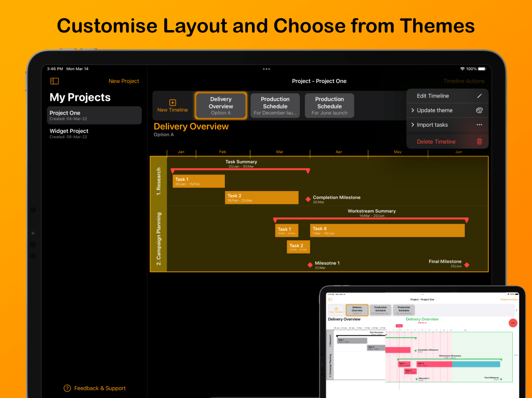Tap the red Completion Milestone diamond

click(x=308, y=199)
